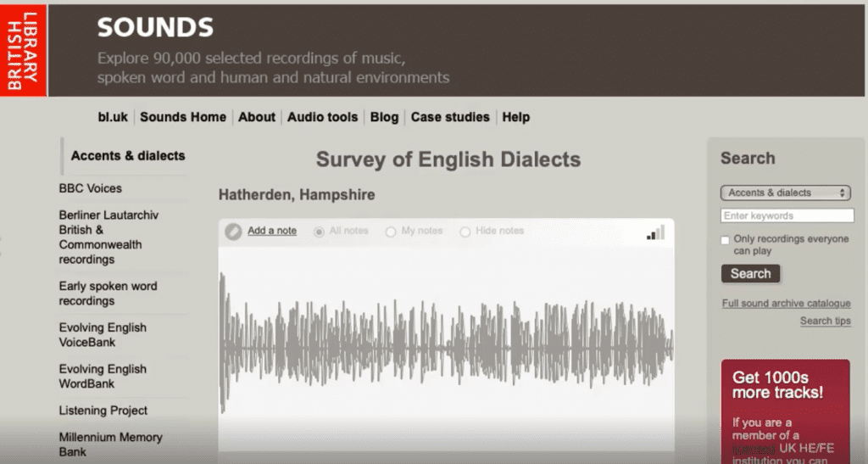Tick Only recordings everyone can play checkbox

click(x=725, y=240)
